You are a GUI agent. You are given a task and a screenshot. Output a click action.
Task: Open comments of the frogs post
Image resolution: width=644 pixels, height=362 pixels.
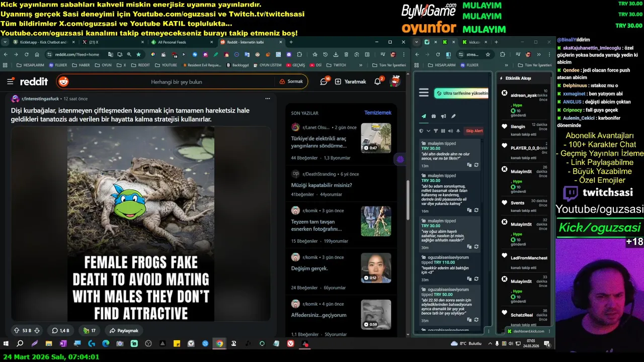click(x=60, y=330)
